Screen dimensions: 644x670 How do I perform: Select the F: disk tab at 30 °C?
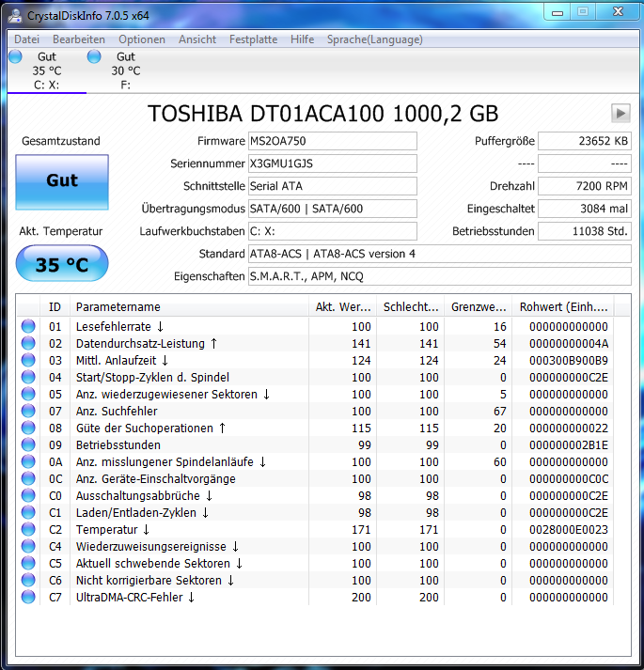click(x=126, y=70)
